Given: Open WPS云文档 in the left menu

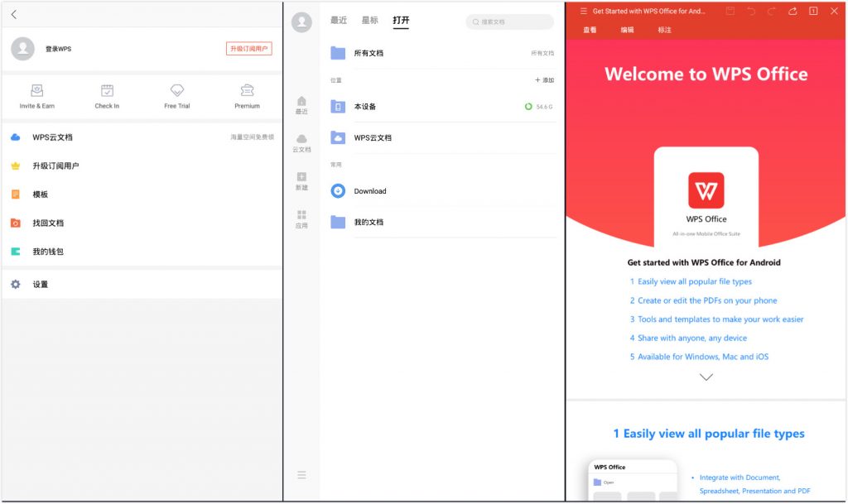Looking at the screenshot, I should point(142,137).
